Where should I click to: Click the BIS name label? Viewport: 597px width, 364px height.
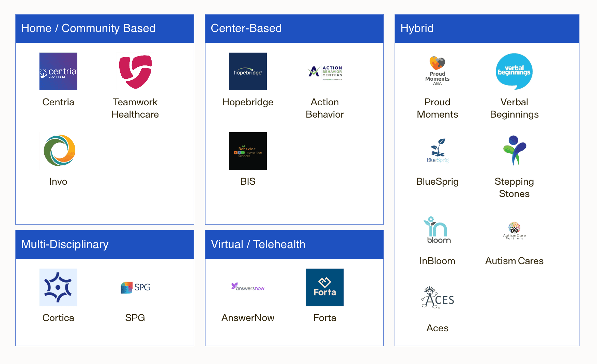tap(248, 181)
